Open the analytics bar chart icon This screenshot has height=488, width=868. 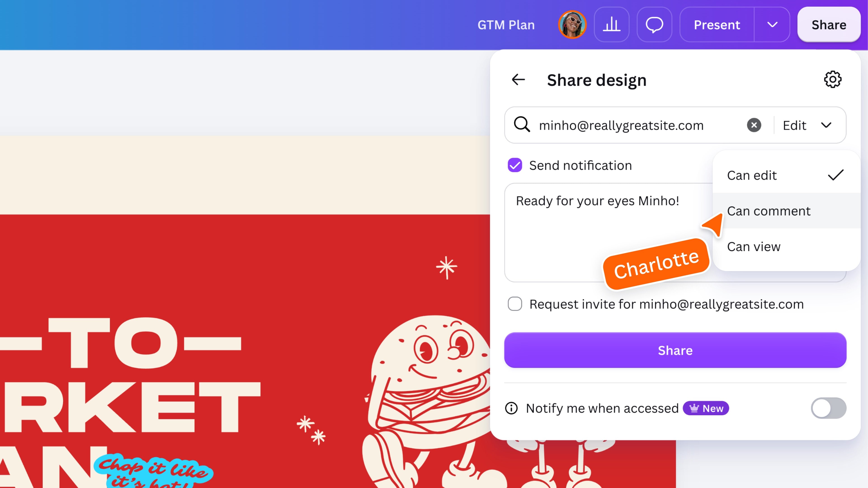612,25
